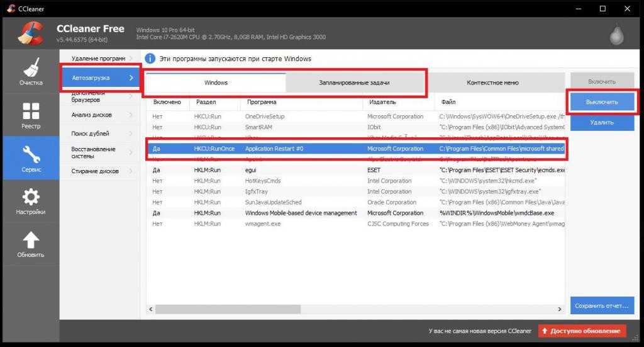Click the pear icon in top-right corner
This screenshot has height=347, width=644.
pyautogui.click(x=616, y=35)
